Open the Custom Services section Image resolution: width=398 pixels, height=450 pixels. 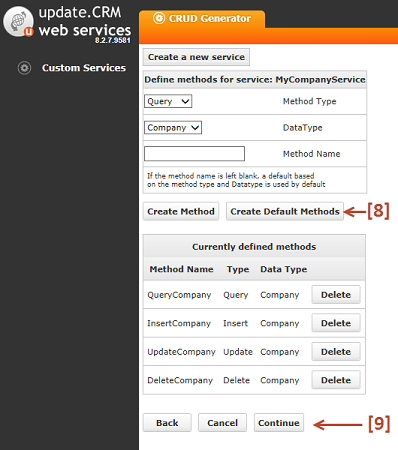(84, 68)
